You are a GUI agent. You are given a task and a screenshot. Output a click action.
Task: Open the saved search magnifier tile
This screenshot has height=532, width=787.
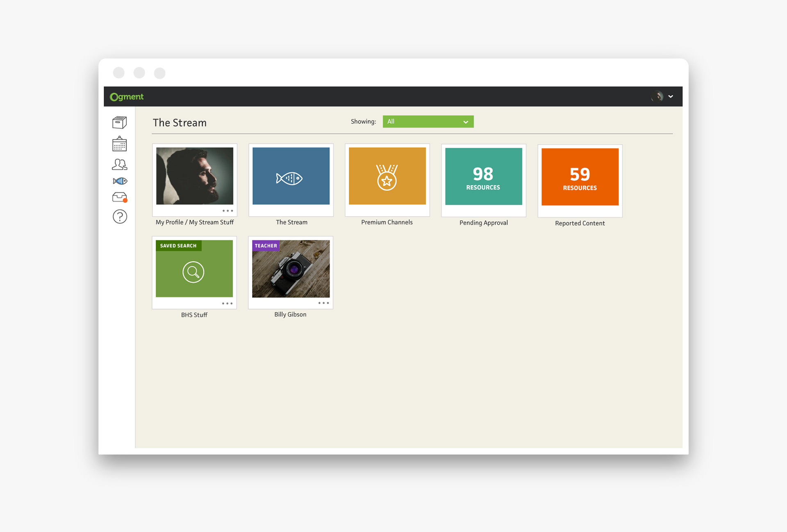pos(194,269)
